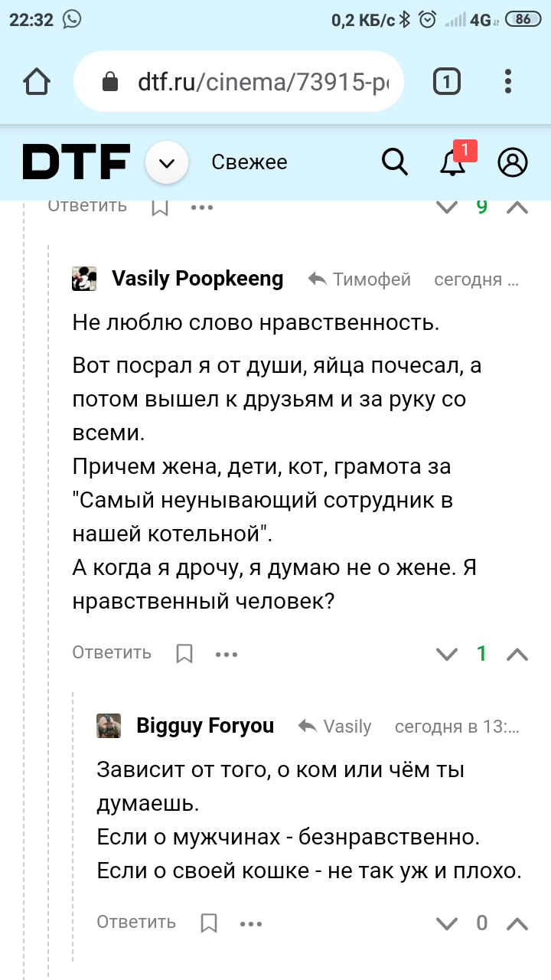Open the browser tab switcher

click(x=447, y=82)
